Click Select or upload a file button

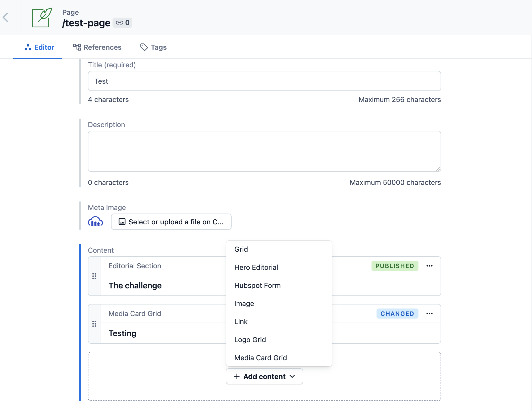tap(171, 222)
